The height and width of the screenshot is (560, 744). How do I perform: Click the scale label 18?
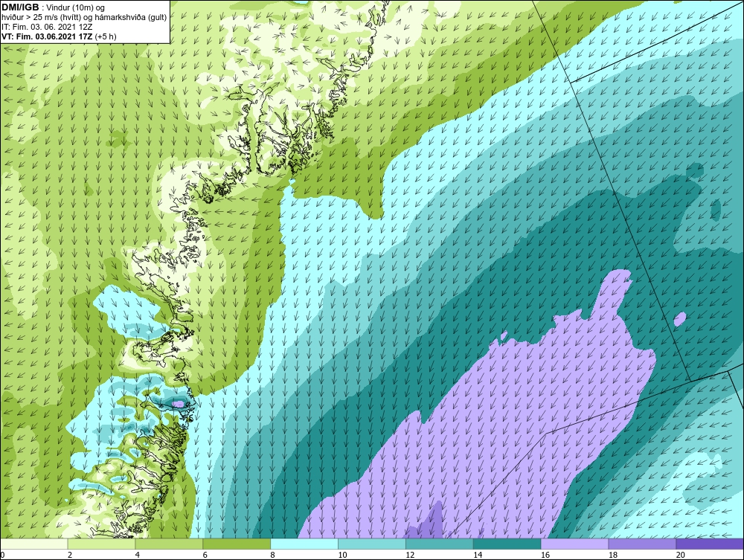[x=612, y=555]
